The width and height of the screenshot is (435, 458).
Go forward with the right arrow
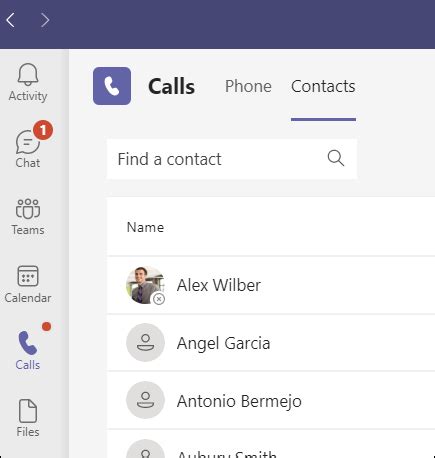pos(45,20)
